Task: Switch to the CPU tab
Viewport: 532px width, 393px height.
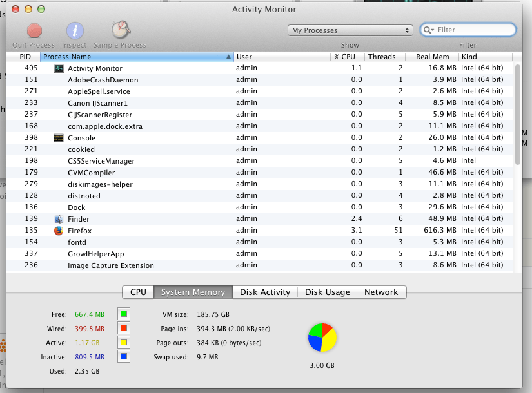Action: pyautogui.click(x=138, y=292)
